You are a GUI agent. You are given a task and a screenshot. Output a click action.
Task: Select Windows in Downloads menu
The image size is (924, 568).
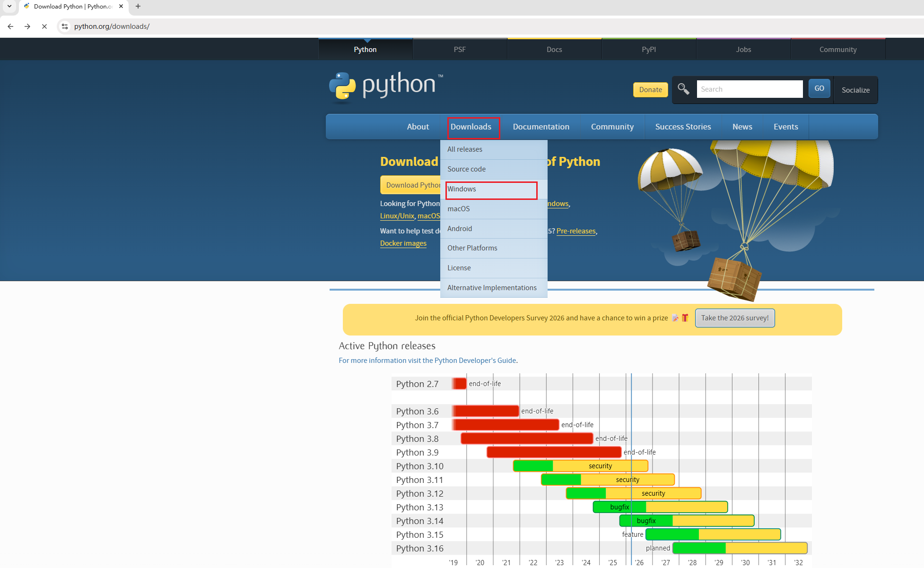coord(491,189)
